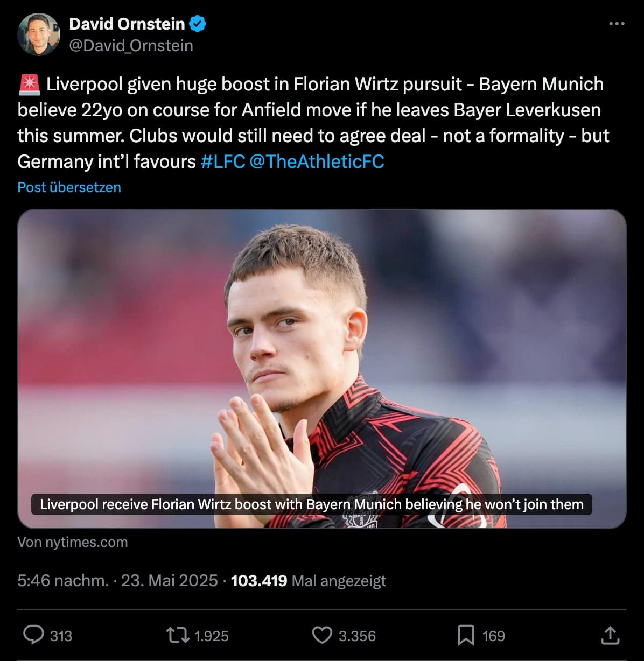Open the Florian Wirtz article image card
The image size is (644, 661).
(322, 369)
